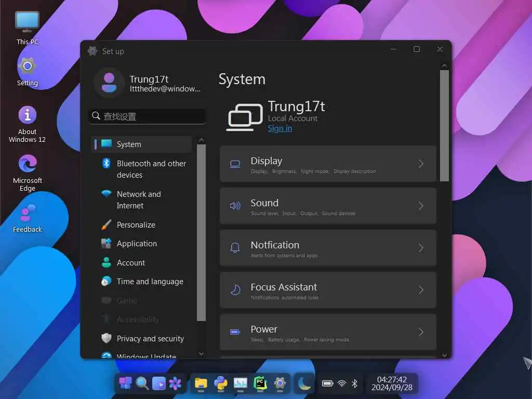Click the Power battery icon in System list
Image resolution: width=532 pixels, height=399 pixels.
pos(235,332)
